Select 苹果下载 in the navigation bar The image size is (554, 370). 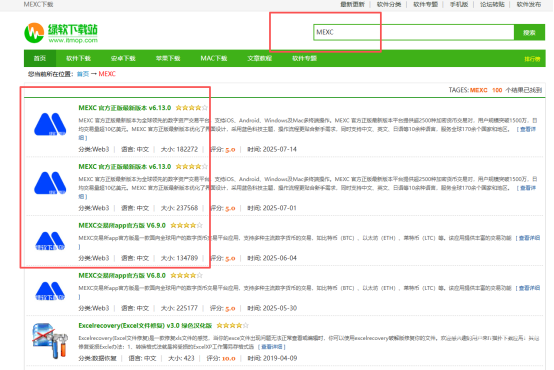click(168, 58)
